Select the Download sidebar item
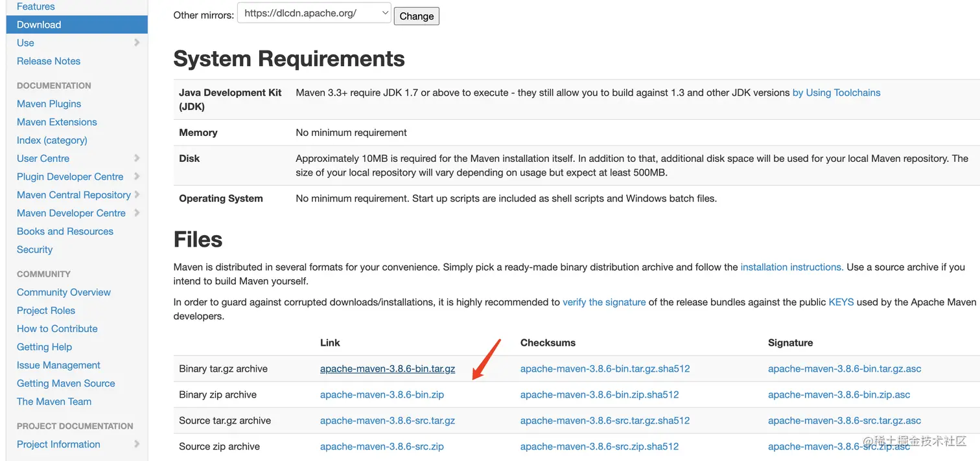Screen dimensions: 980x461 pos(77,25)
